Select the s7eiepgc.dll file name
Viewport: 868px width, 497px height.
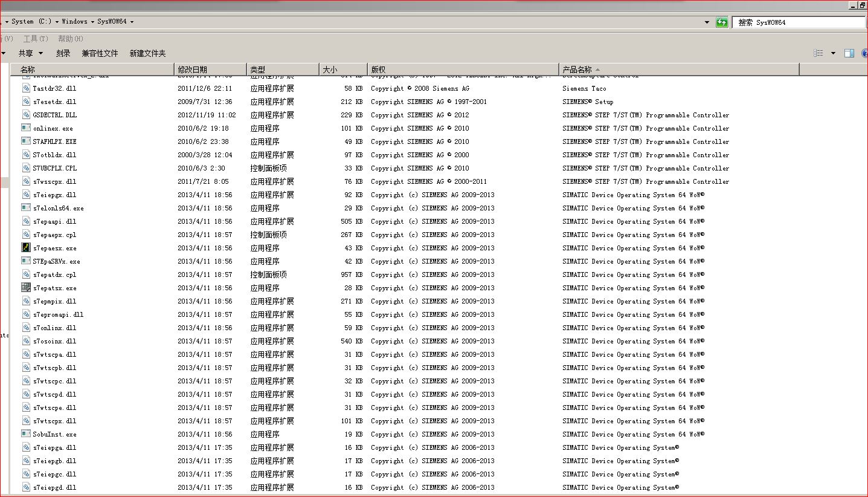pyautogui.click(x=55, y=474)
